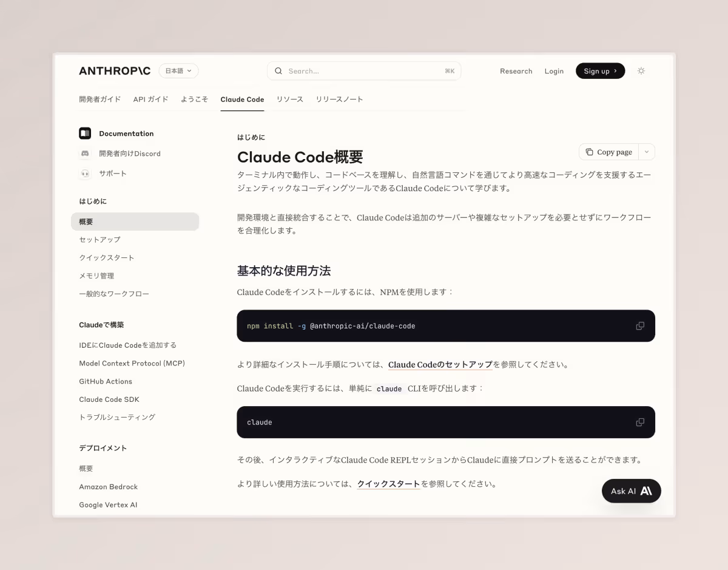Expand the Copy page dropdown chevron
This screenshot has height=570, width=728.
[x=647, y=152]
